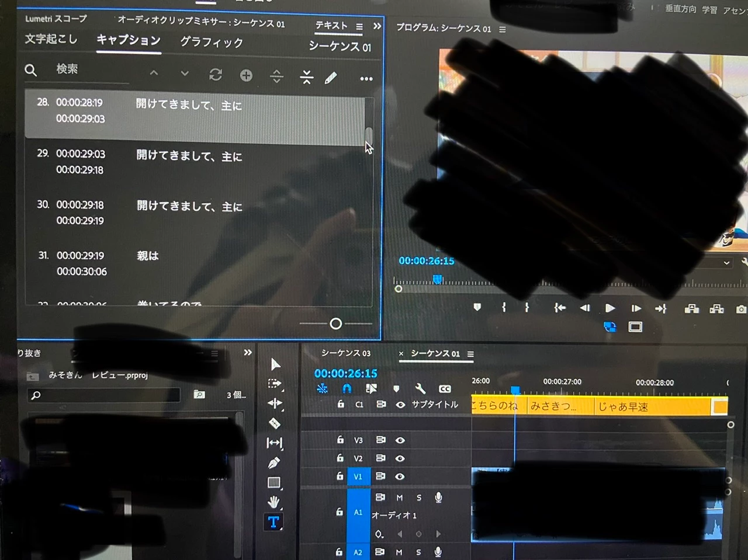The width and height of the screenshot is (748, 560).
Task: Go to next search result with down chevron
Action: tap(185, 74)
